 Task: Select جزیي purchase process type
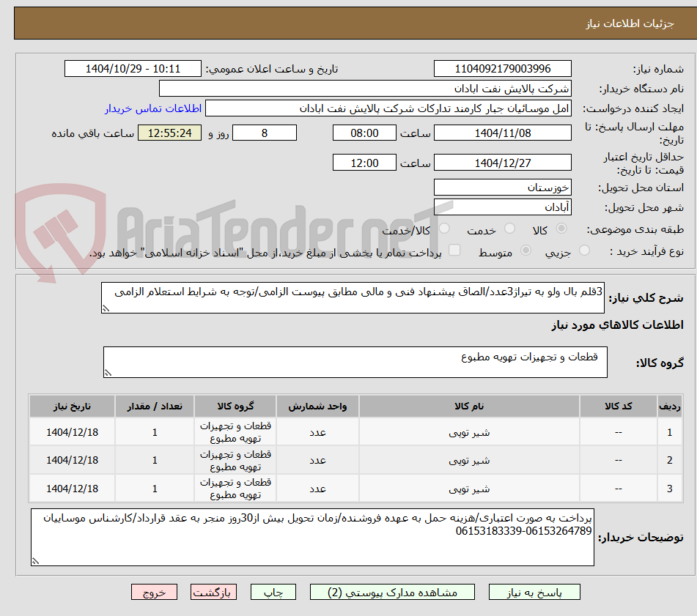pos(584,250)
